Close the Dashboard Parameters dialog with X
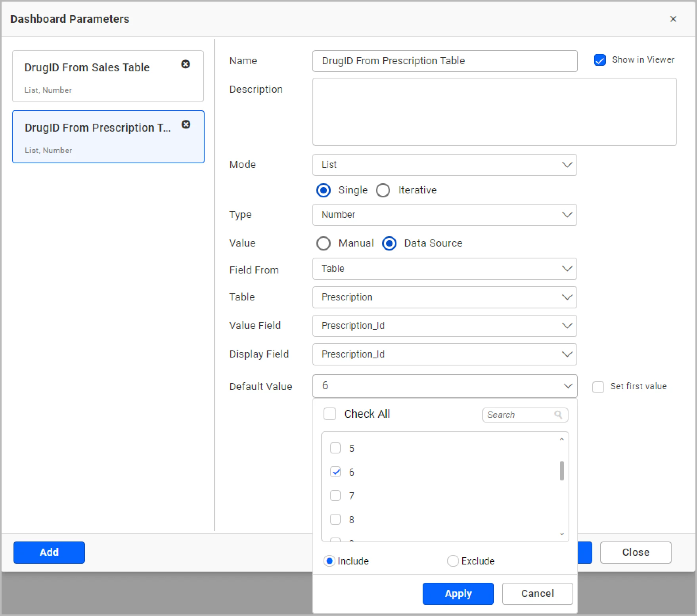 673,19
